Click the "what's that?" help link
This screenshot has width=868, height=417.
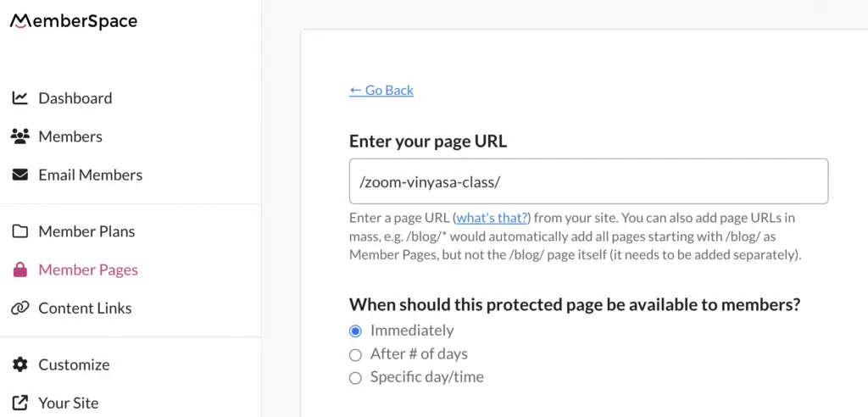pyautogui.click(x=492, y=218)
